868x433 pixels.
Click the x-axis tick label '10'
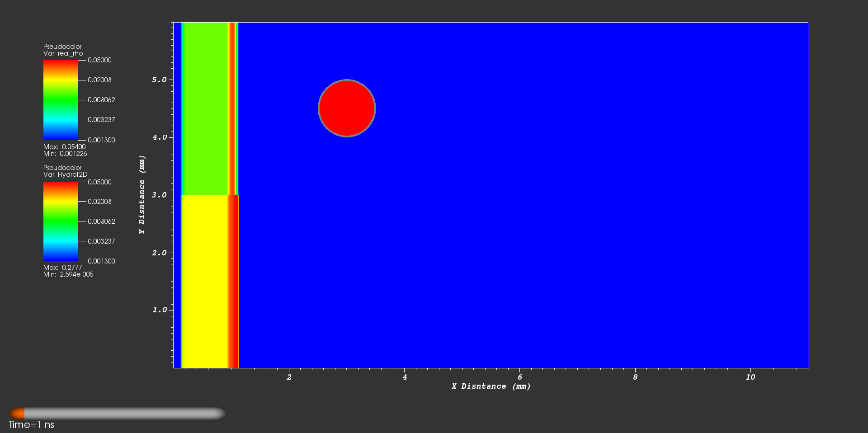click(x=750, y=377)
